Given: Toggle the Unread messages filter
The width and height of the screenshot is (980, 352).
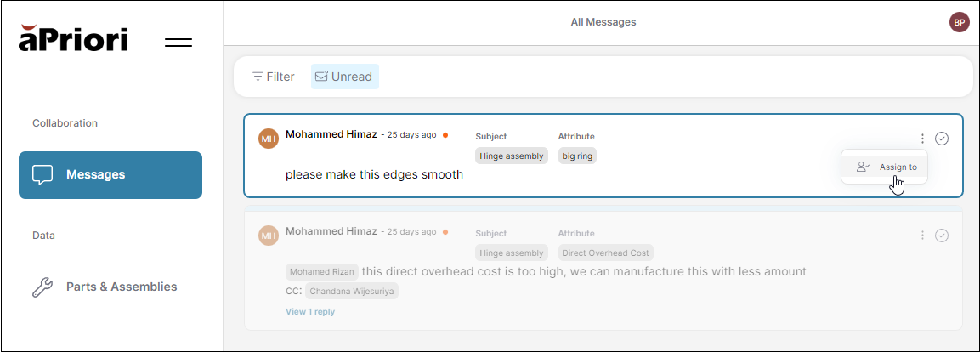Looking at the screenshot, I should 344,77.
